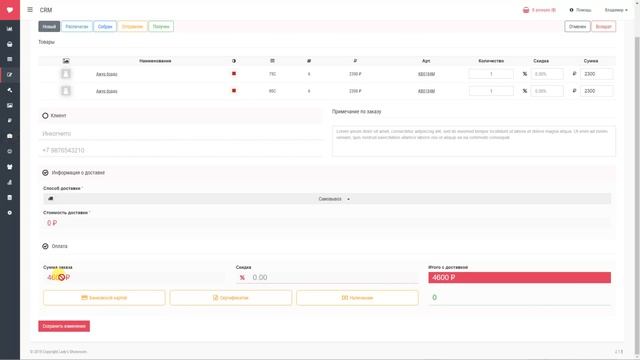Open the basket icon in the sidebar
This screenshot has height=360, width=640.
10,44
